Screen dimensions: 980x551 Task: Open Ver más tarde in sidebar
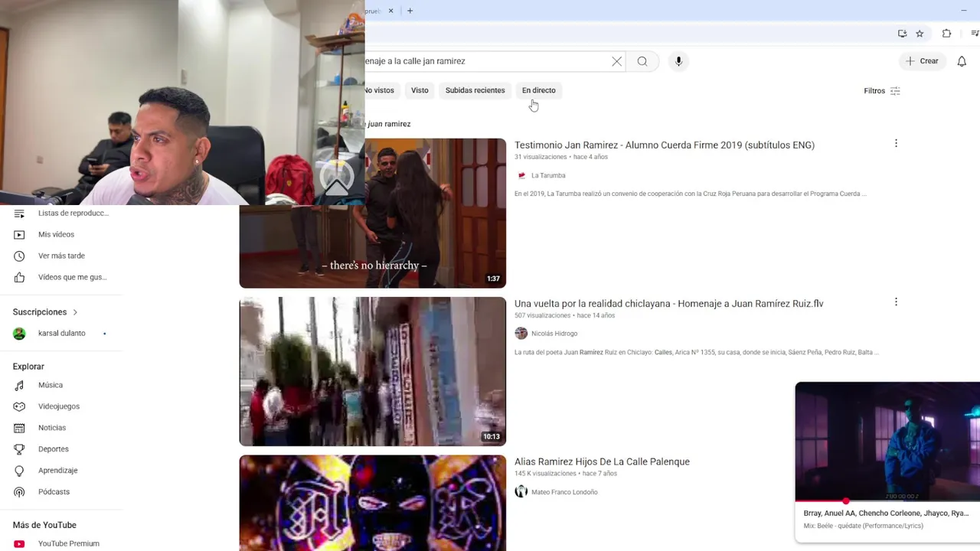tap(61, 256)
